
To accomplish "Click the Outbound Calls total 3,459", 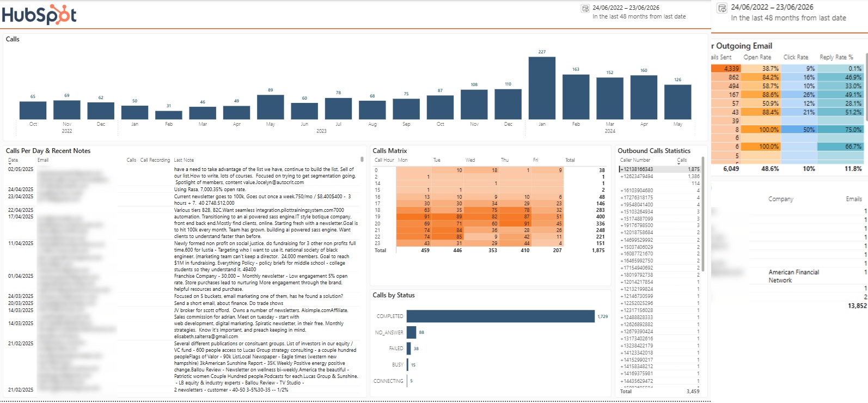I will [x=693, y=392].
